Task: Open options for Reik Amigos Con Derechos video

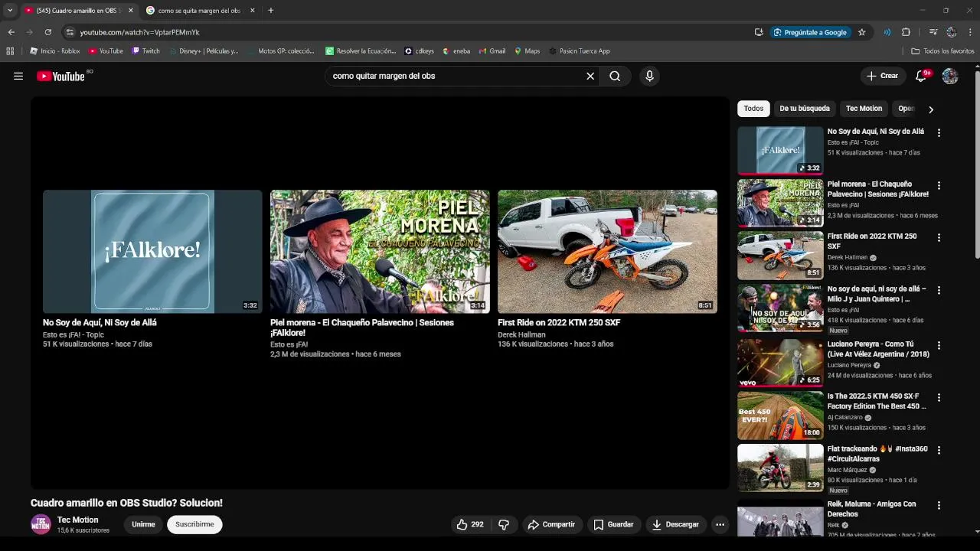Action: [939, 506]
